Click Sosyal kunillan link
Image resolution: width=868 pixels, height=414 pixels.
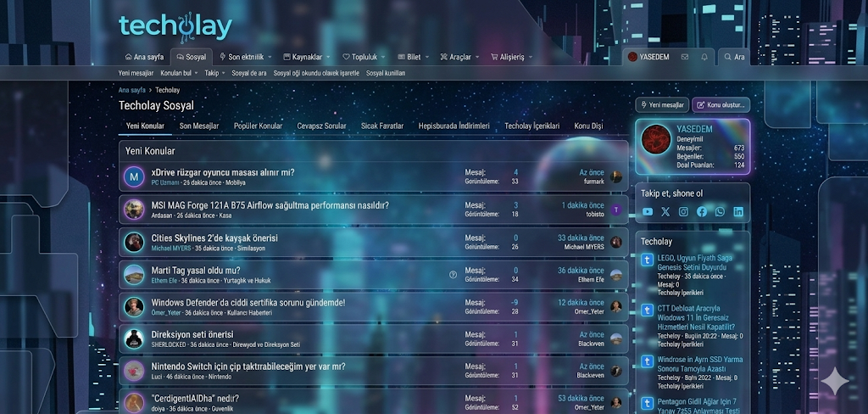pos(386,73)
